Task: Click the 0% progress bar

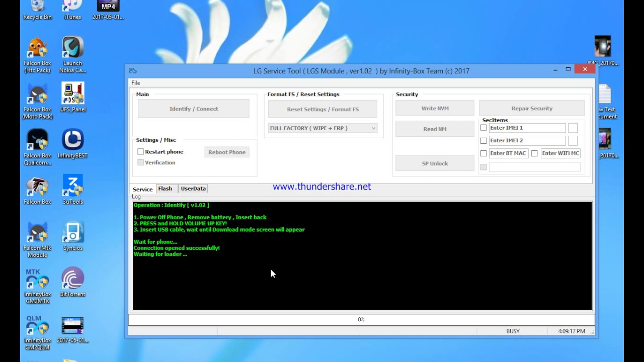Action: (x=361, y=319)
